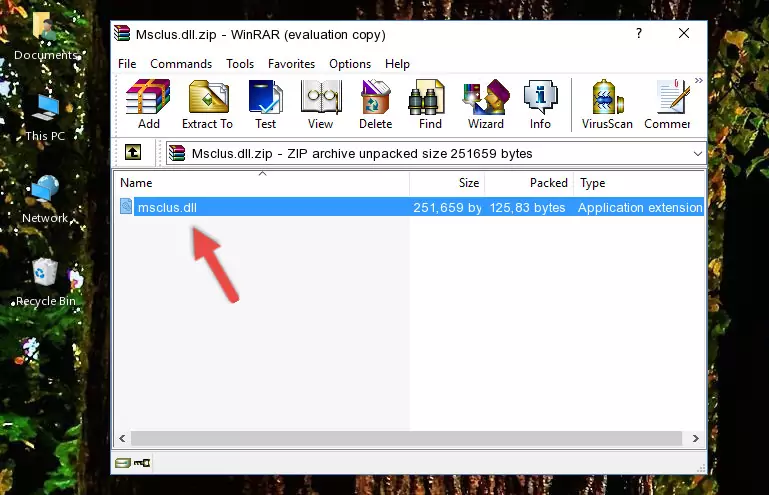Run the Test archive tool
Viewport: 769px width, 495px height.
point(265,104)
